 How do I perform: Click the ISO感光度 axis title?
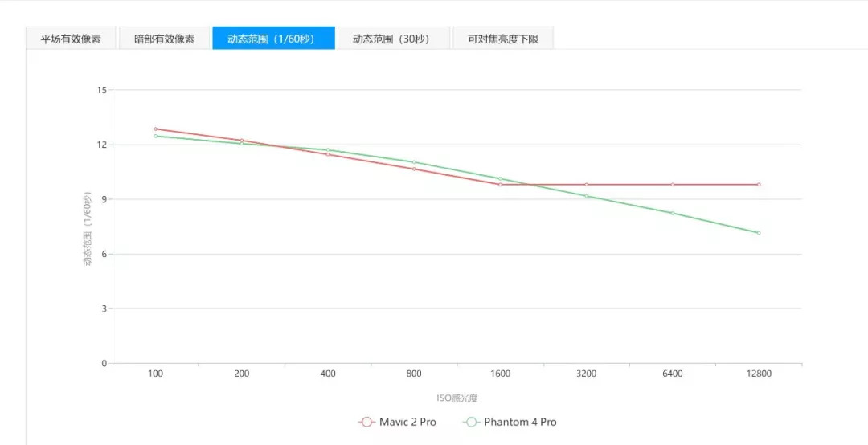point(457,398)
